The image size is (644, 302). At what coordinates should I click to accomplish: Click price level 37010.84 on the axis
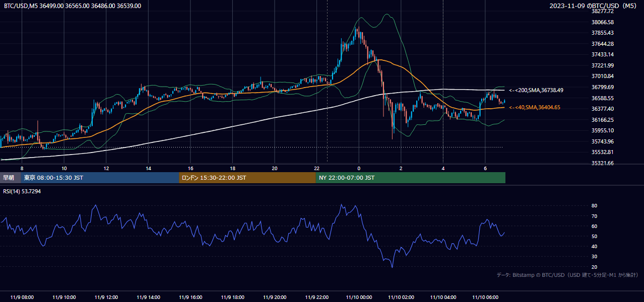coord(602,76)
